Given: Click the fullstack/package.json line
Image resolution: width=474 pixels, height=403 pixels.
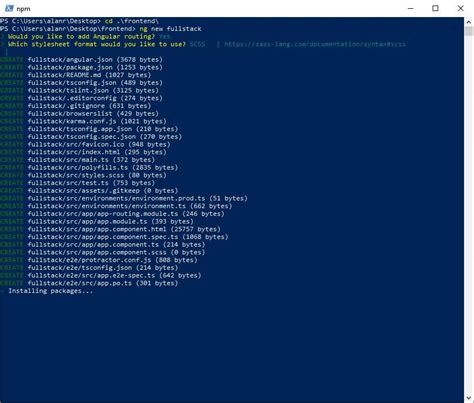Looking at the screenshot, I should tap(81, 67).
